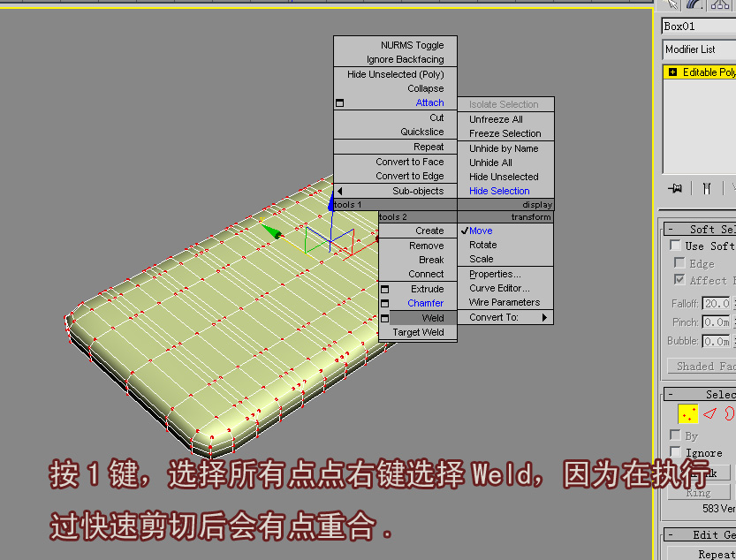The image size is (736, 560).
Task: Choose Hide Unselected in display menu
Action: tap(504, 177)
